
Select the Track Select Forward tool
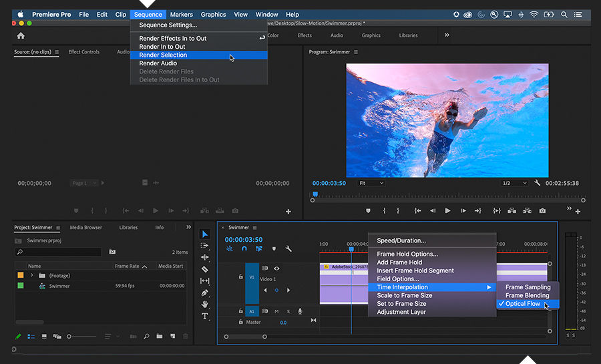tap(205, 246)
